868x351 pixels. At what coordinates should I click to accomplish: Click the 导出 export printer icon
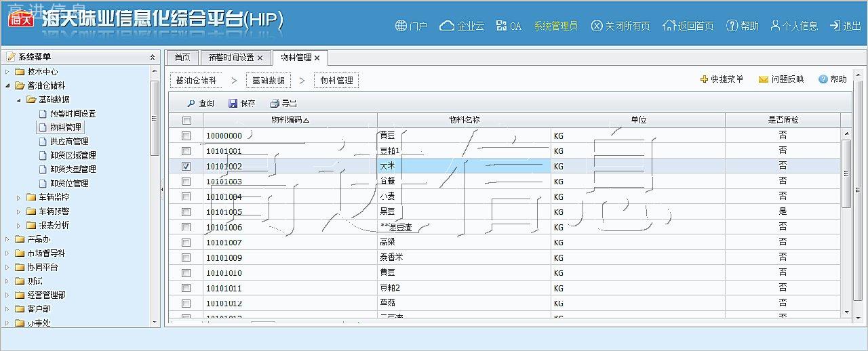pyautogui.click(x=274, y=104)
